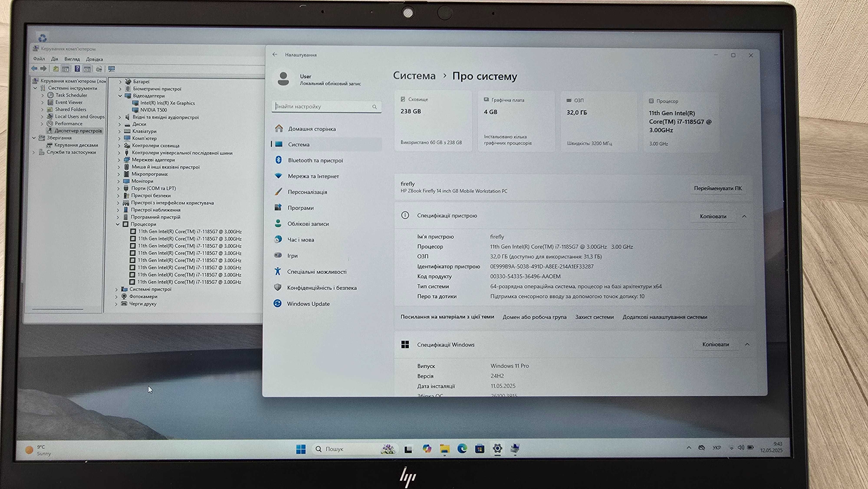Click the Task View icon on taskbar
The image size is (868, 489).
[x=408, y=449]
